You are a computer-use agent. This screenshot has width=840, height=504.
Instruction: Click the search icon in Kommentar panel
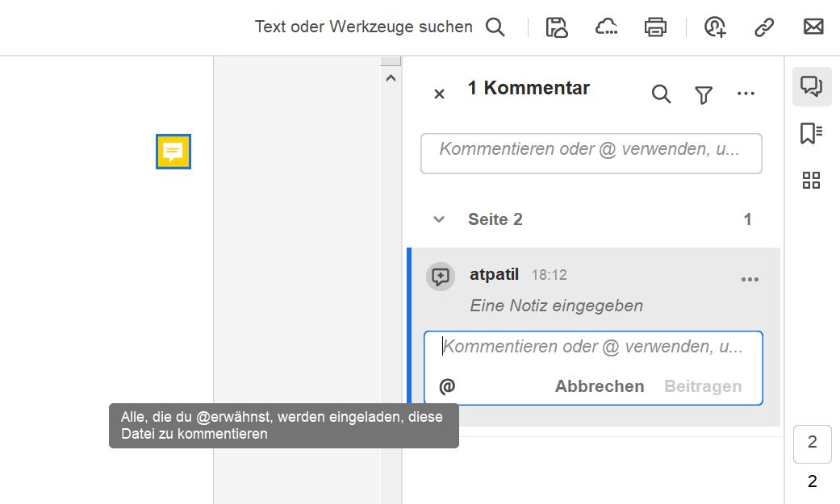tap(661, 94)
